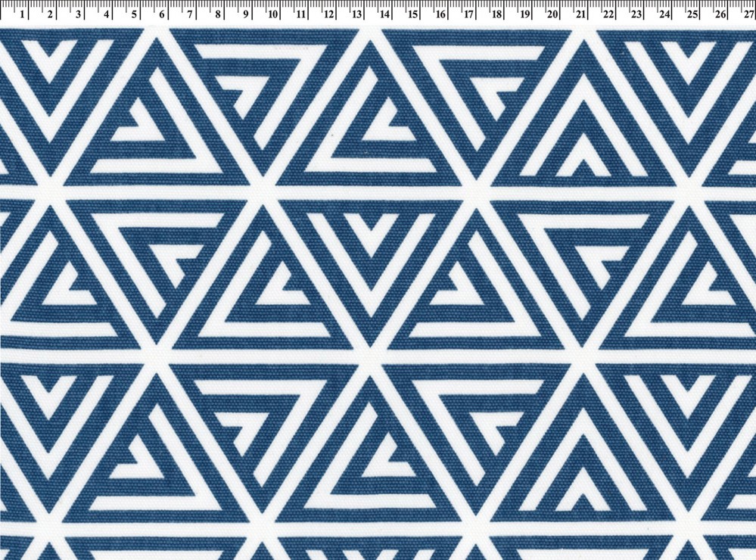756x560 pixels.
Task: Click the ruler number "26"
Action: tap(720, 14)
